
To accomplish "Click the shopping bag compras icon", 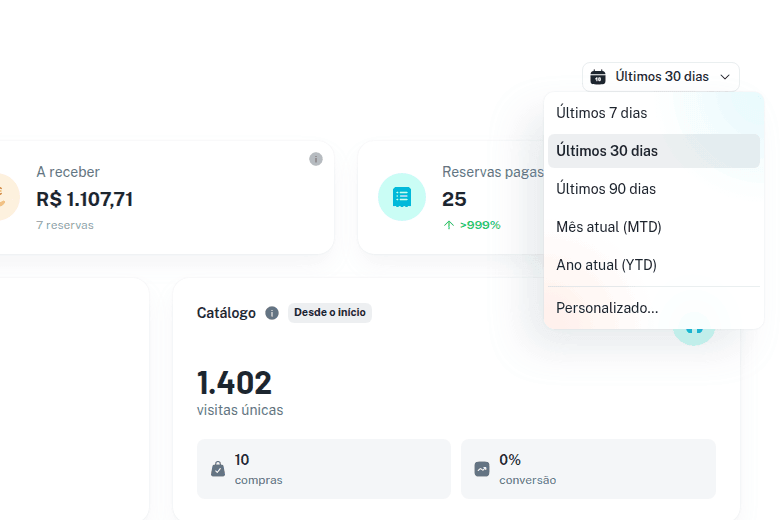I will [x=218, y=469].
